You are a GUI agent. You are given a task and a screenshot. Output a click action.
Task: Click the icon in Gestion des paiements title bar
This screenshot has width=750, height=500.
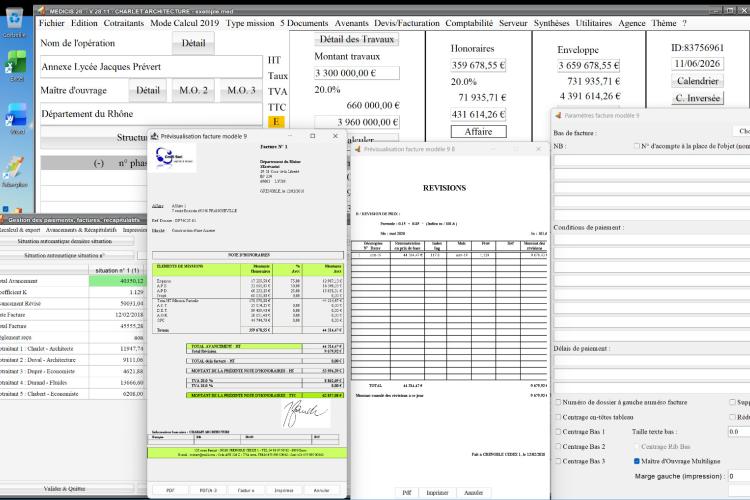2,220
